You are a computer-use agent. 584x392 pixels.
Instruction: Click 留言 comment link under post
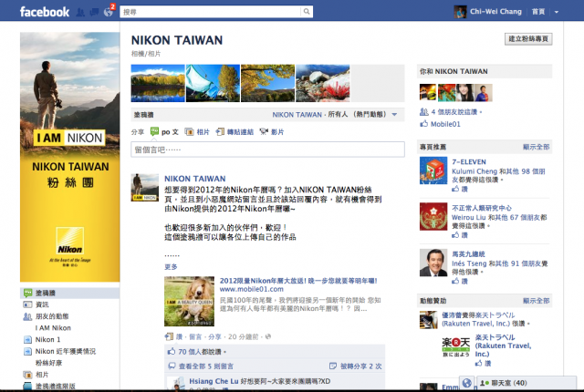point(195,336)
